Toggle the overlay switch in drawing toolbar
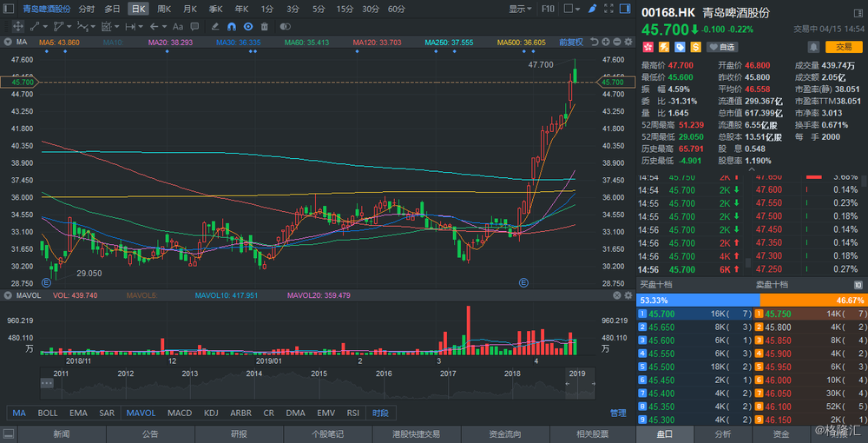Screen dimensions: 868x443 pyautogui.click(x=285, y=26)
